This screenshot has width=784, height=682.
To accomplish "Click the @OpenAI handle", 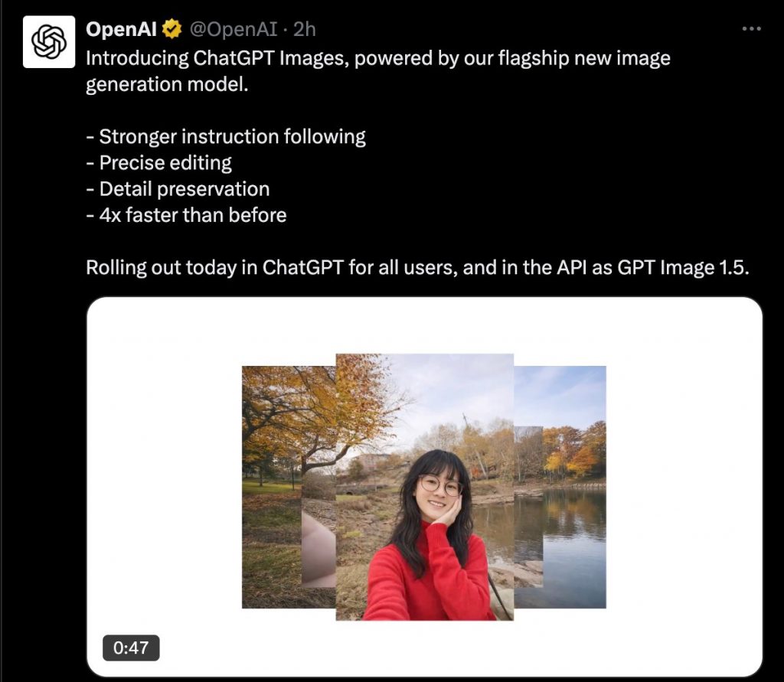I will (x=233, y=29).
